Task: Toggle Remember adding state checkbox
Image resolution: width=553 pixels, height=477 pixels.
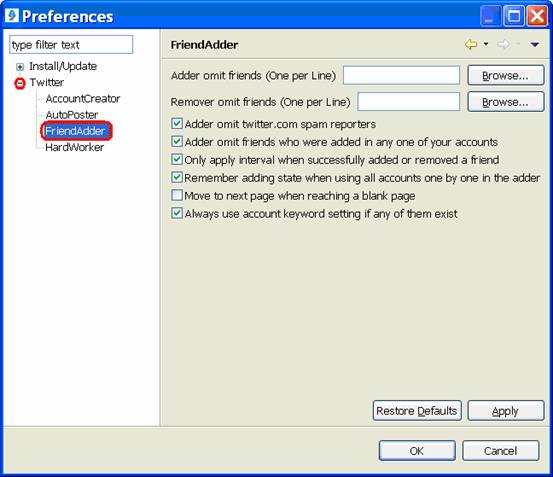Action: tap(177, 177)
